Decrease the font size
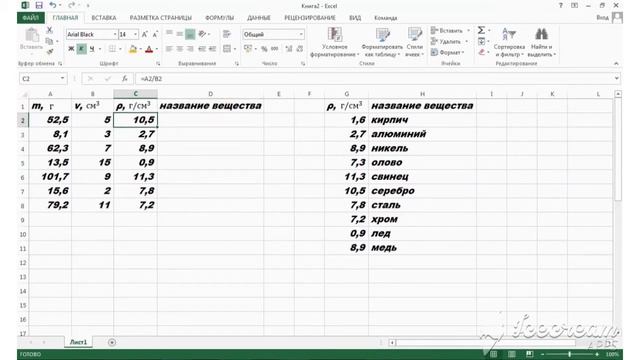Viewport: 640px width, 360px height. pos(155,35)
